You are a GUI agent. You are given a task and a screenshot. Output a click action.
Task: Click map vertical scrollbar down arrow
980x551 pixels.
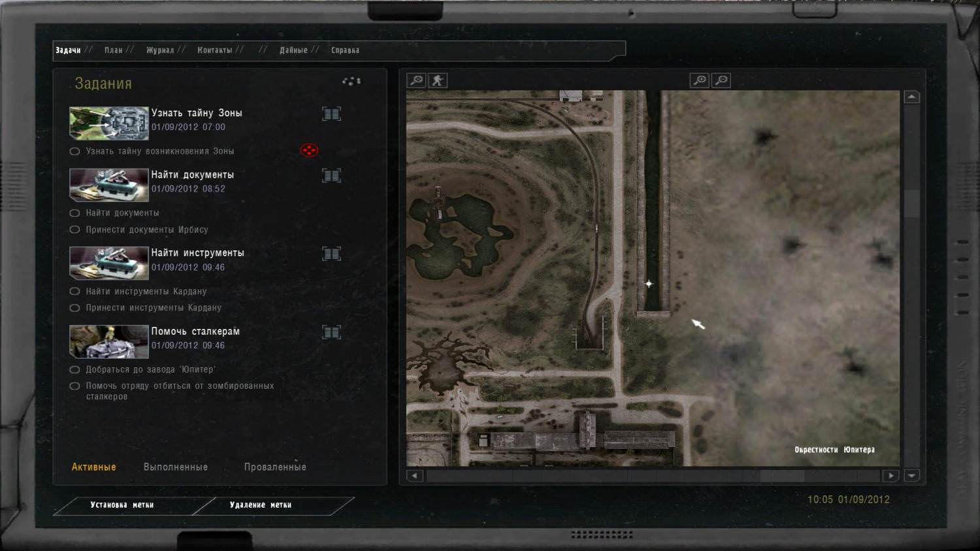(x=911, y=476)
